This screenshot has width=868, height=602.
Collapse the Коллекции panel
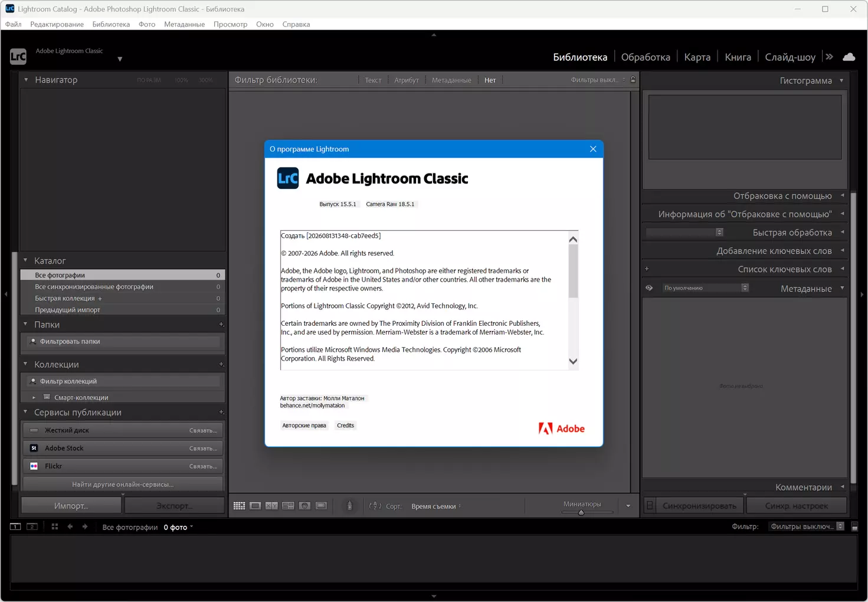click(25, 364)
